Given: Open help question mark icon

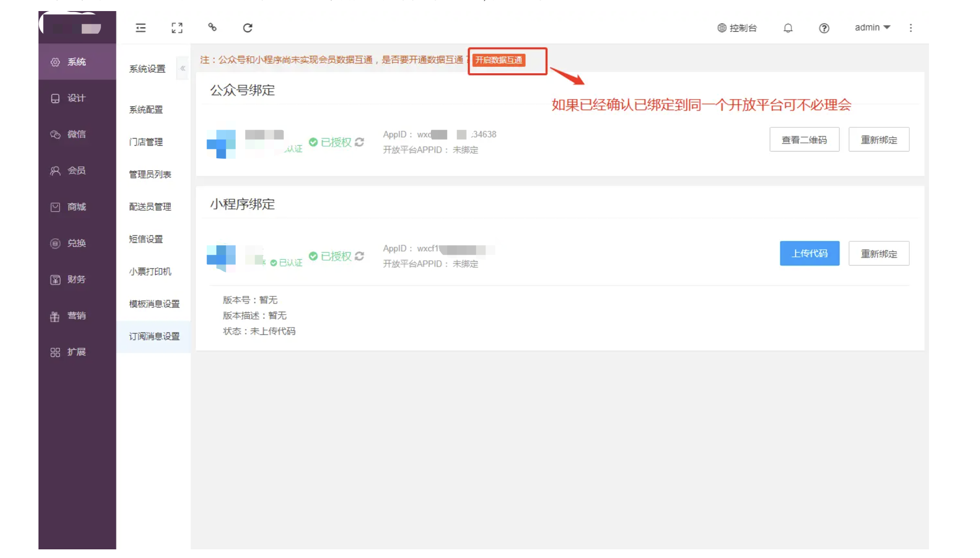Looking at the screenshot, I should tap(824, 28).
